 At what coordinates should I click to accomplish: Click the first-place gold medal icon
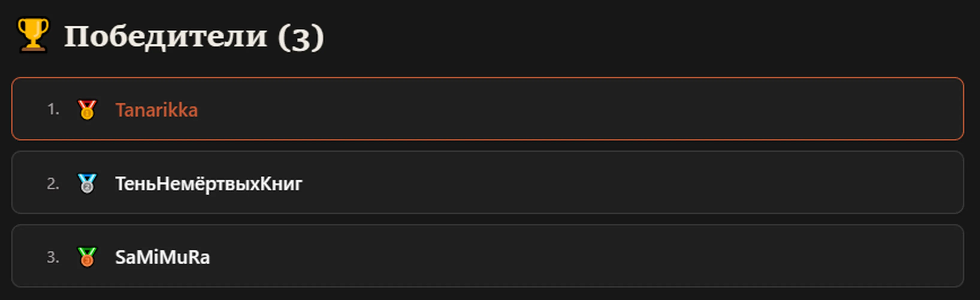click(x=87, y=110)
